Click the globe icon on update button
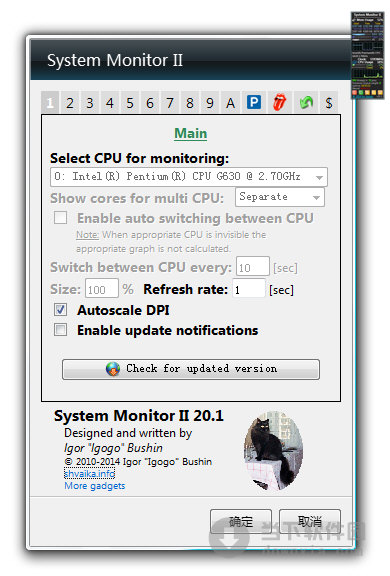This screenshot has width=390, height=576. click(x=113, y=369)
